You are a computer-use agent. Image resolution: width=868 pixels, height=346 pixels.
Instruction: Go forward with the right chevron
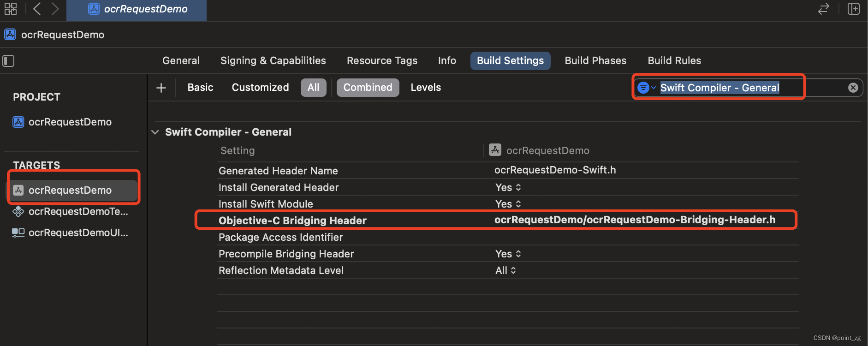click(x=55, y=9)
